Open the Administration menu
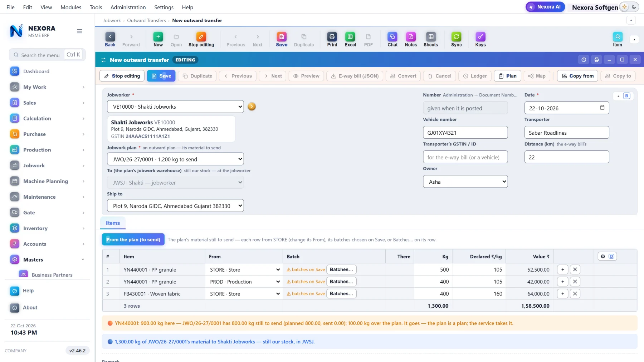 click(x=128, y=7)
